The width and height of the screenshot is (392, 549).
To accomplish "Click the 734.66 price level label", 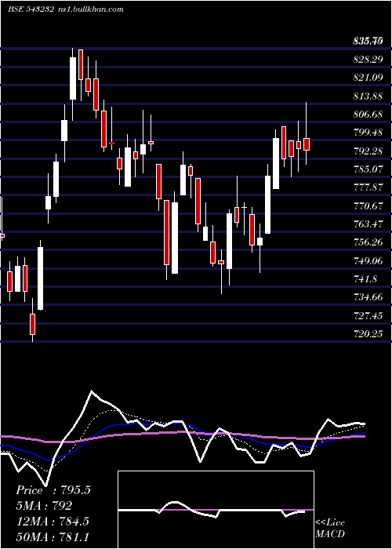I will pos(368,297).
